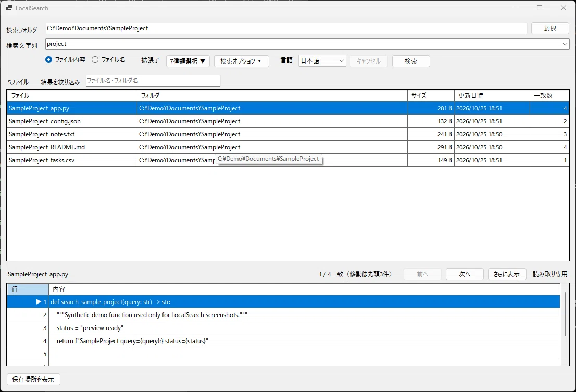
Task: Click the SampleProject_app.py preview file name label
Action: tap(38, 274)
